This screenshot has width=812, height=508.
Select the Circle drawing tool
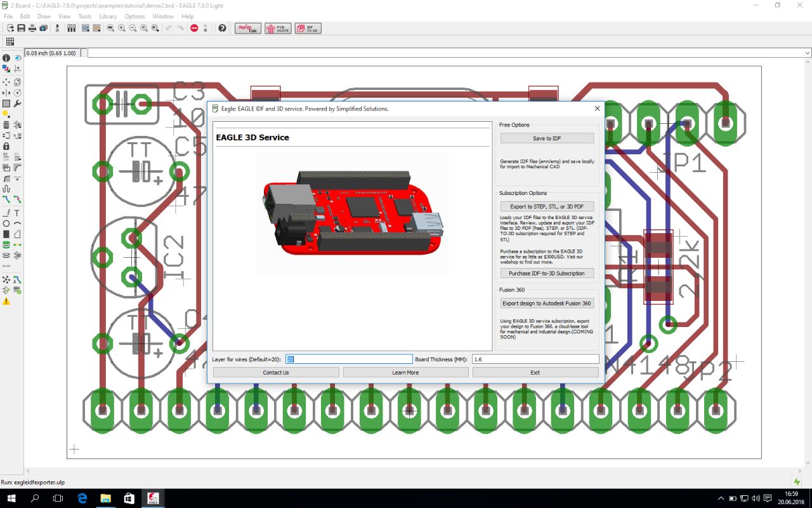pyautogui.click(x=6, y=224)
